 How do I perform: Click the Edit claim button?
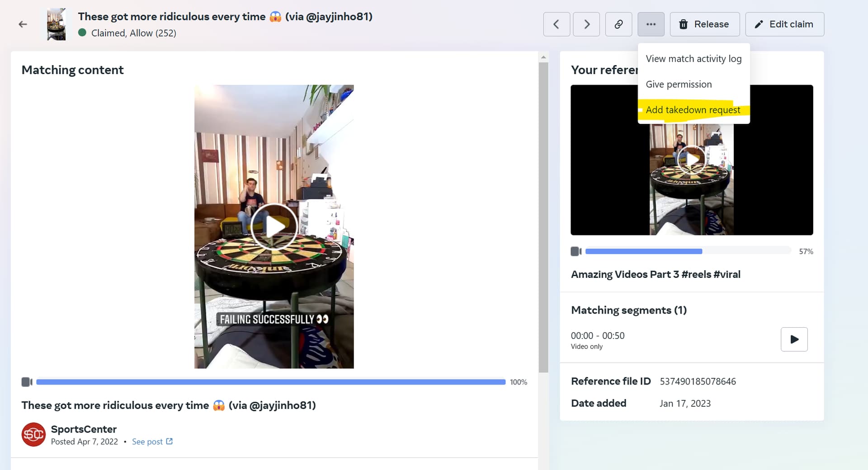(x=784, y=24)
